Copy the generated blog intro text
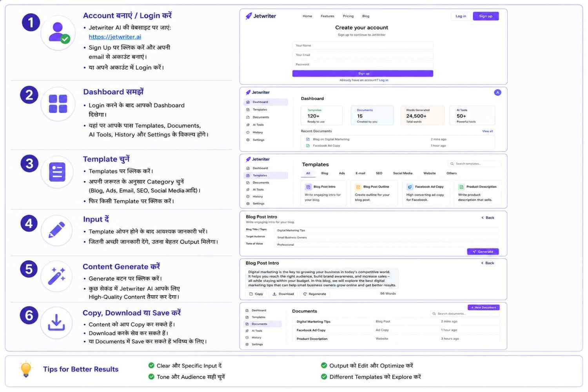Viewport: 588px width, 392px height. click(256, 294)
